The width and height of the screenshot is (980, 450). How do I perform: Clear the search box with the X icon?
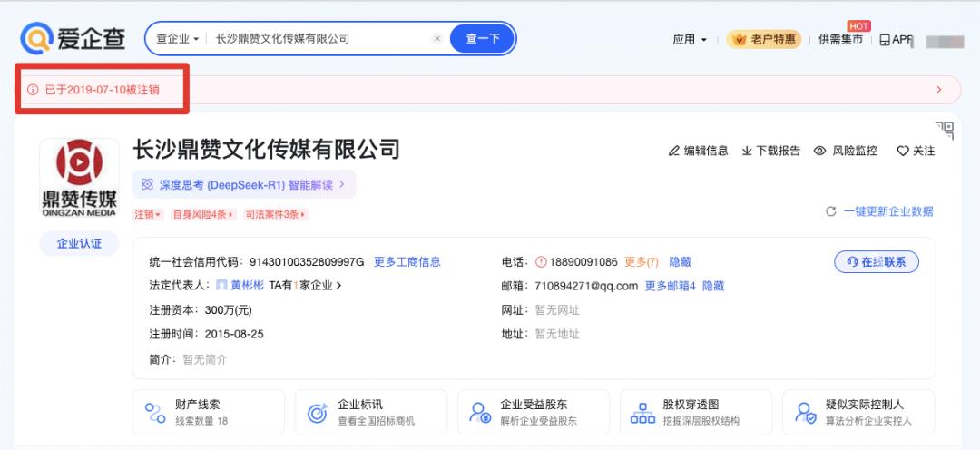436,39
